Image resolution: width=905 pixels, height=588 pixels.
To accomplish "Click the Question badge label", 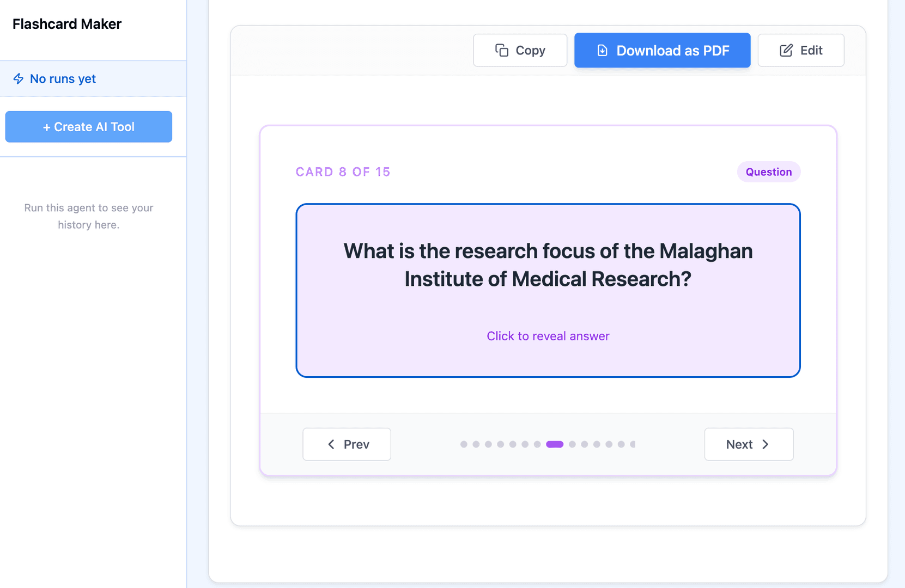I will [x=769, y=172].
